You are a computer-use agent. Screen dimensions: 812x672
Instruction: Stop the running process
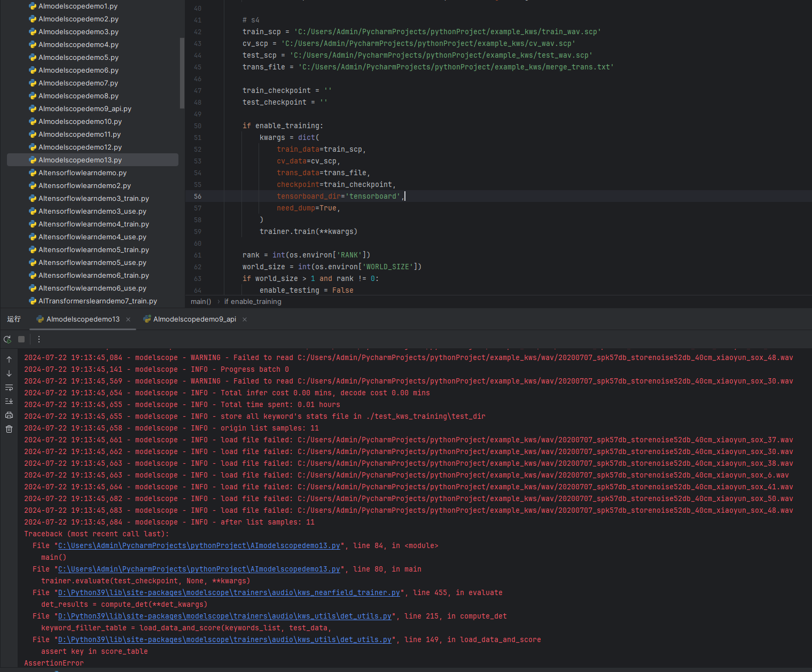[x=21, y=339]
